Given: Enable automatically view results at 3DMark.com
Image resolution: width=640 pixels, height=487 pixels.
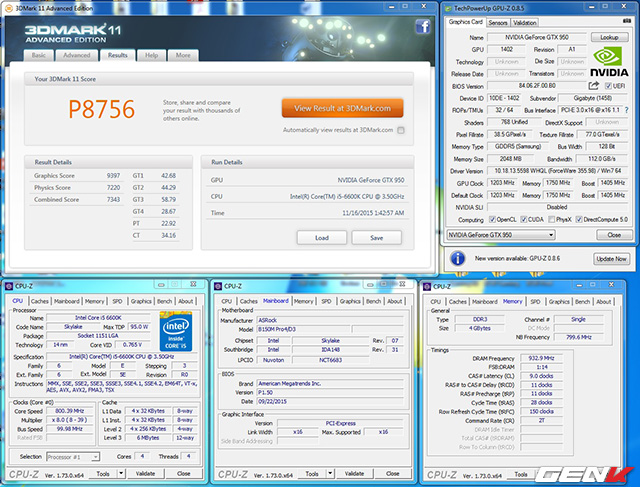Looking at the screenshot, I should (401, 130).
